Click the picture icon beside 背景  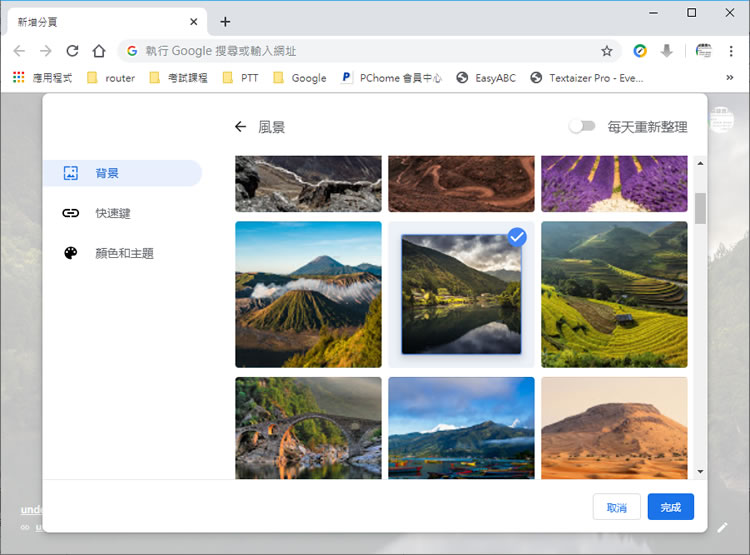click(71, 173)
